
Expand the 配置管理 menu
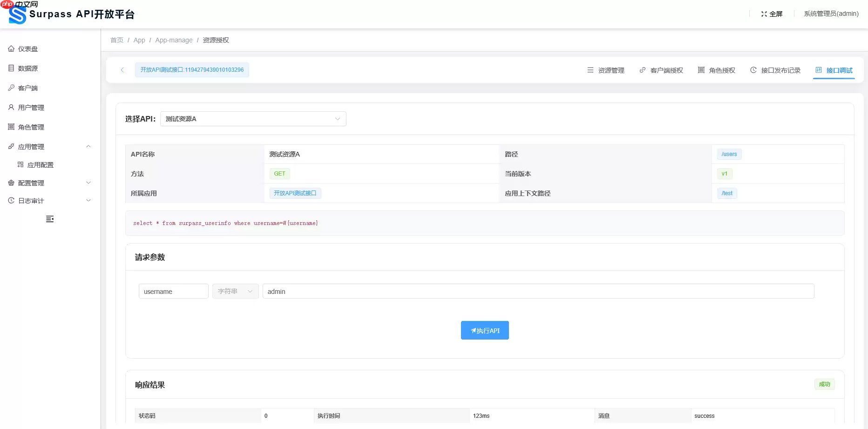[x=32, y=183]
